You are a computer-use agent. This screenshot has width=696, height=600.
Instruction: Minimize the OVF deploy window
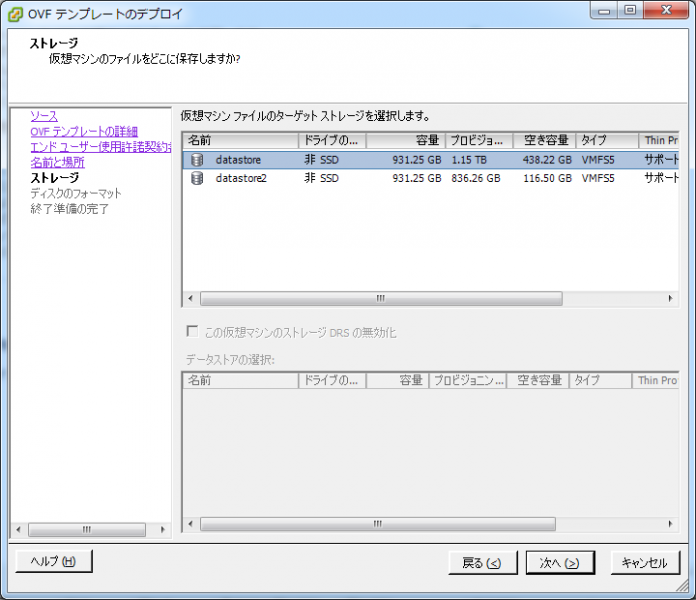[604, 10]
